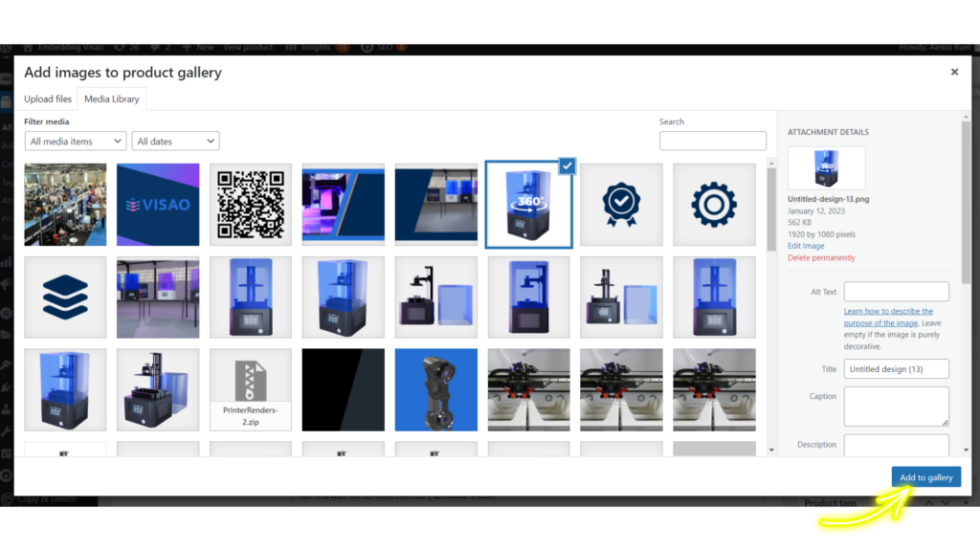Image resolution: width=980 pixels, height=551 pixels.
Task: Click the WordPress logo in admin bar
Action: click(x=7, y=48)
